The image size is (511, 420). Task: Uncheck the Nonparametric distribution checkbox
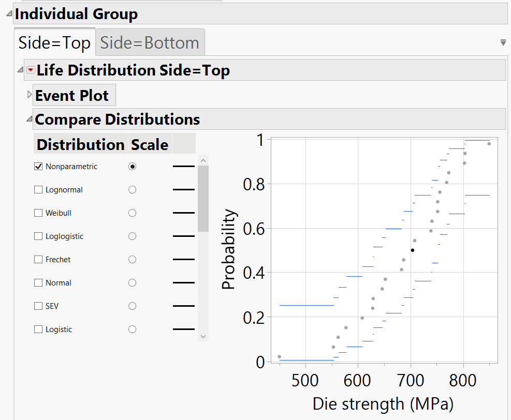coord(38,167)
